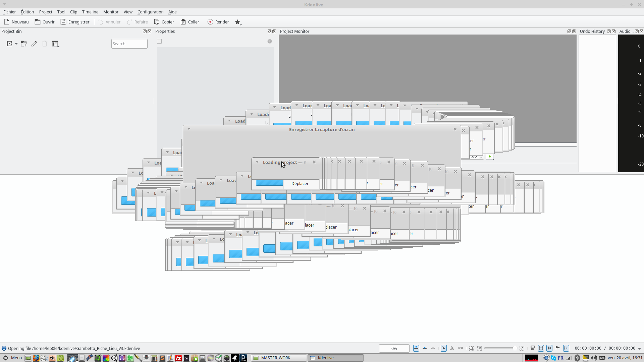
Task: Open the Timeline menu
Action: click(x=90, y=12)
